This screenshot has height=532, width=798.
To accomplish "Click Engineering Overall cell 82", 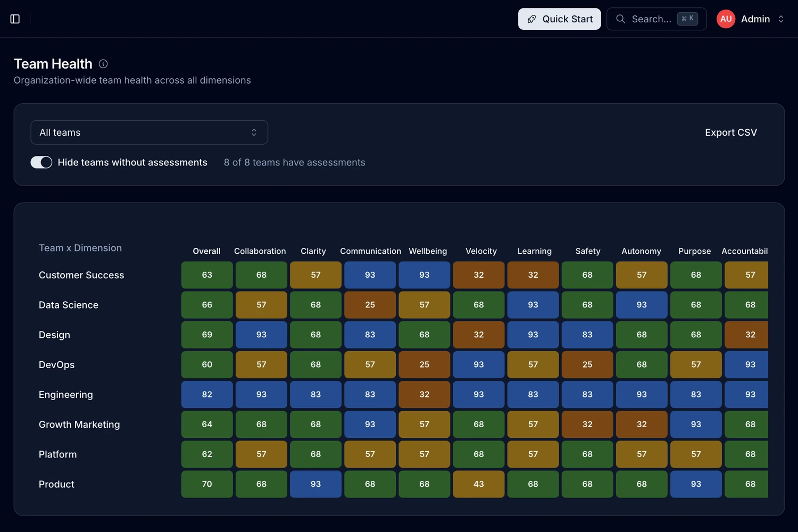I will pyautogui.click(x=207, y=394).
